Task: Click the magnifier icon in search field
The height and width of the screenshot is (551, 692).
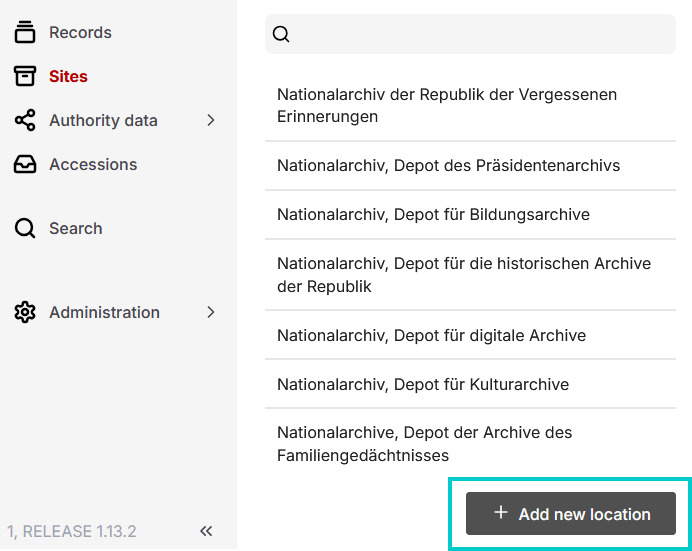Action: click(282, 34)
